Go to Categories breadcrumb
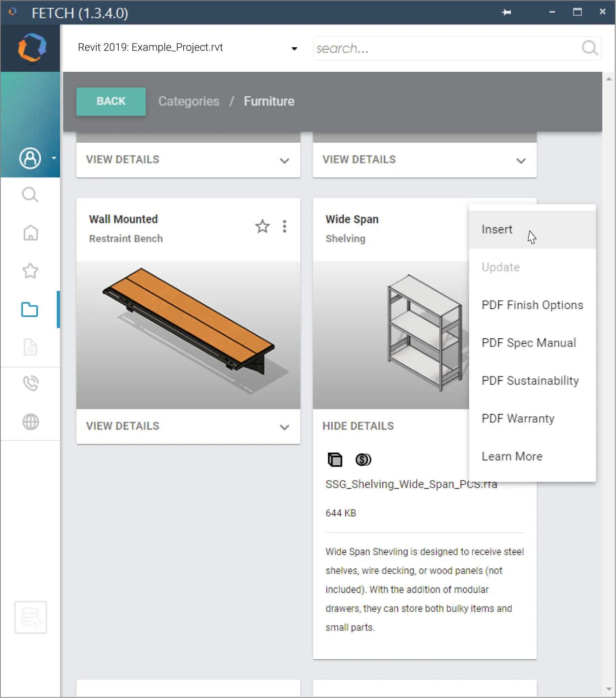This screenshot has height=698, width=616. [x=189, y=101]
